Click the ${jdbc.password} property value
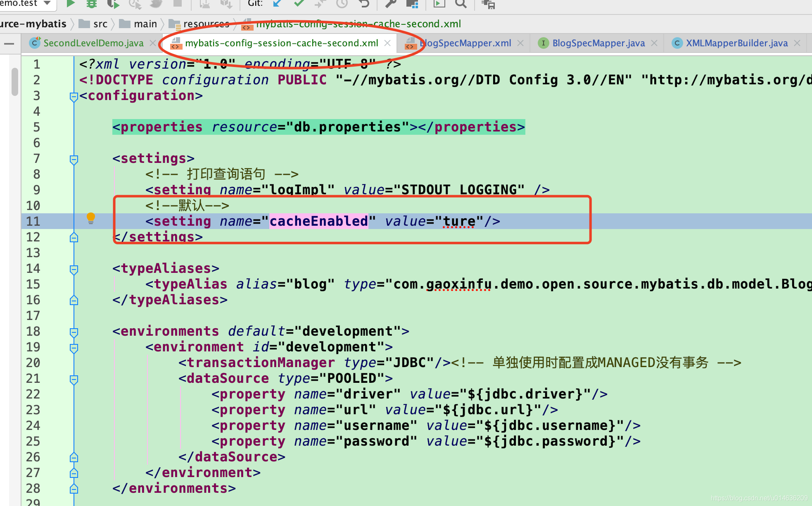This screenshot has width=812, height=506. [550, 441]
